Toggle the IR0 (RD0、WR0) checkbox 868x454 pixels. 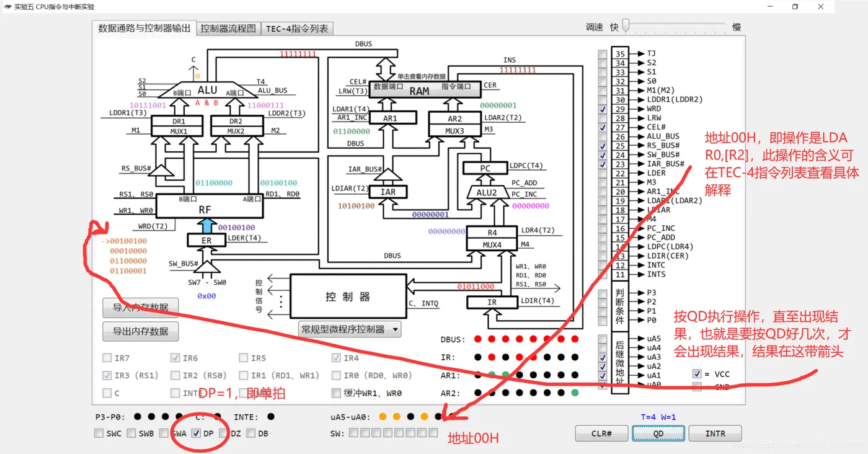tap(336, 375)
